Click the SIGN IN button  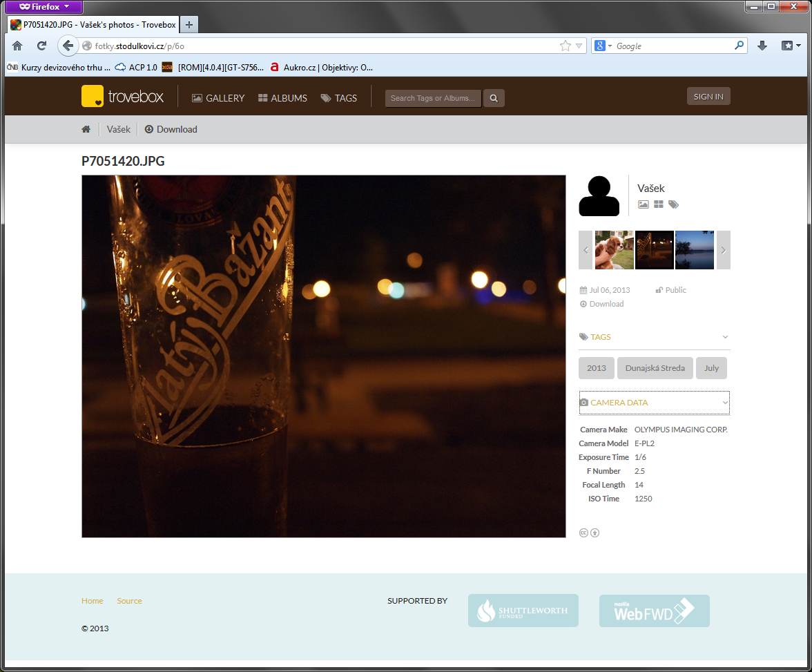pos(708,97)
